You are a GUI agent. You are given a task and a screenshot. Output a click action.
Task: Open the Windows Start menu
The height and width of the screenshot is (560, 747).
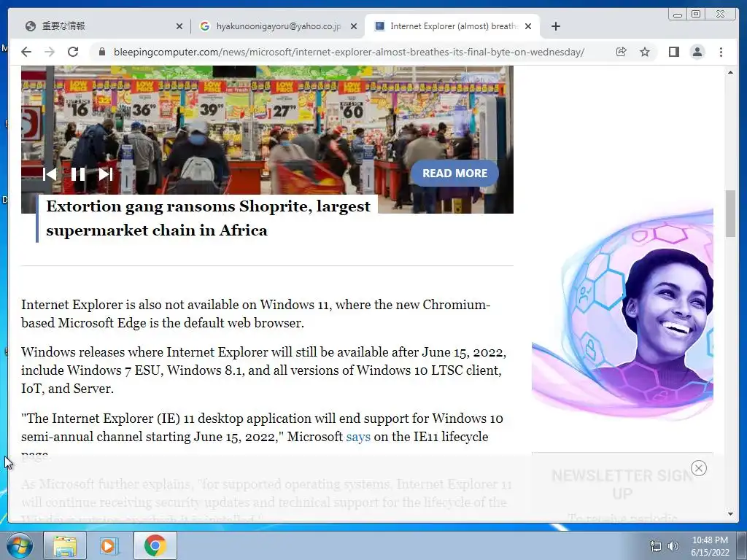[x=19, y=545]
